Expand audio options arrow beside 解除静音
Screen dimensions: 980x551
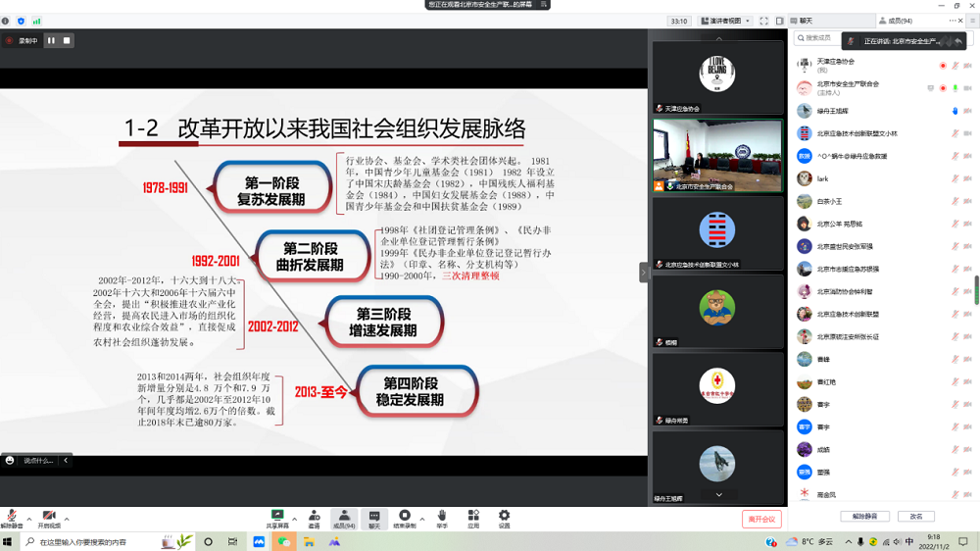coord(28,520)
